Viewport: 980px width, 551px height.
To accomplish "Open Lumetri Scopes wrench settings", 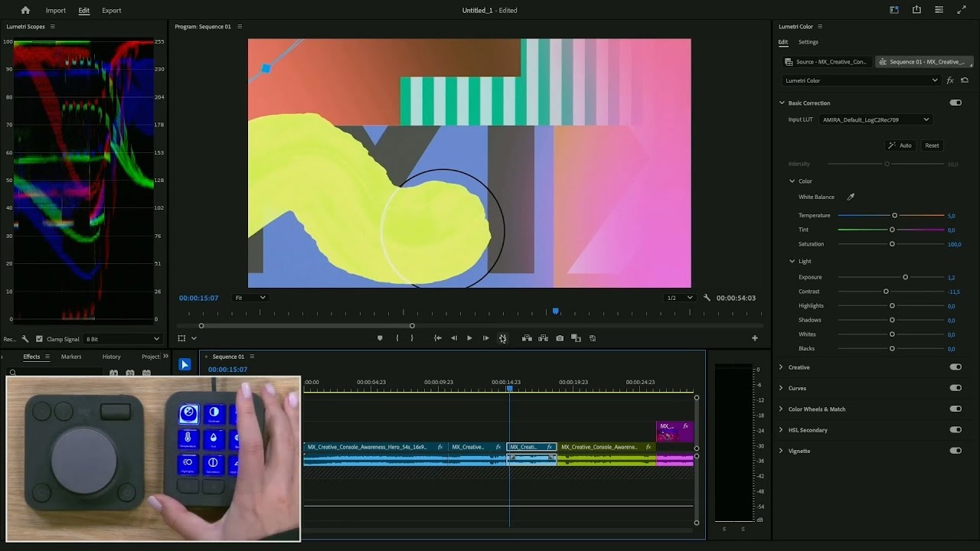I will [x=25, y=339].
